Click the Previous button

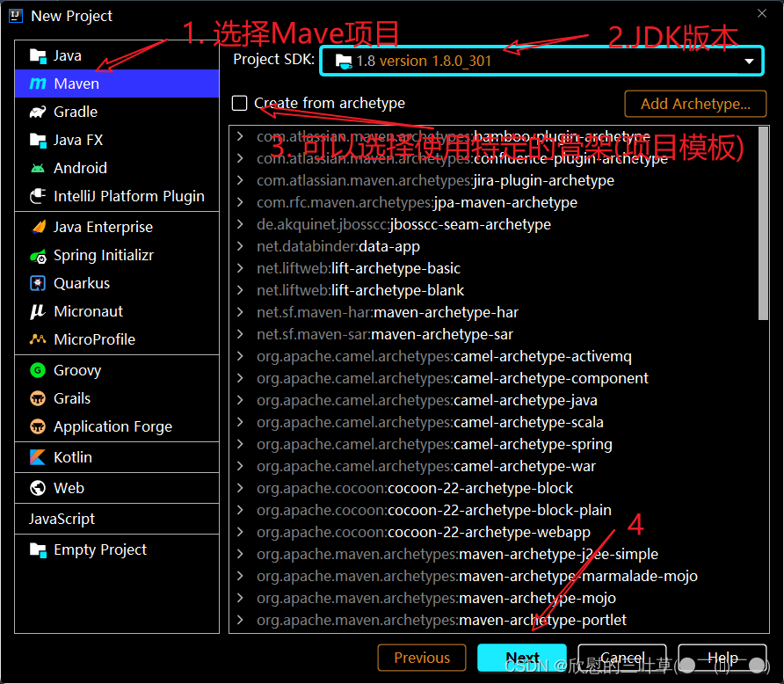pyautogui.click(x=422, y=658)
